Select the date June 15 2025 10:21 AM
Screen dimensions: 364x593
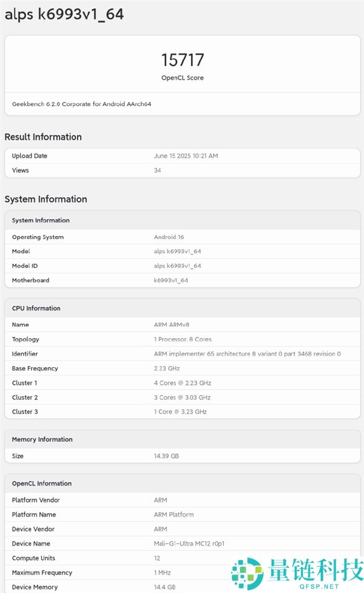pos(186,156)
